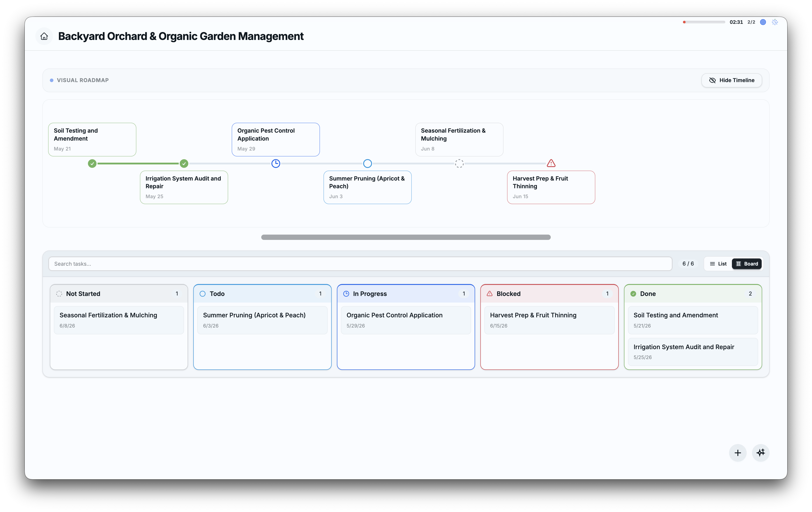Screen dimensions: 812x512
Task: Open the home icon button
Action: [44, 36]
